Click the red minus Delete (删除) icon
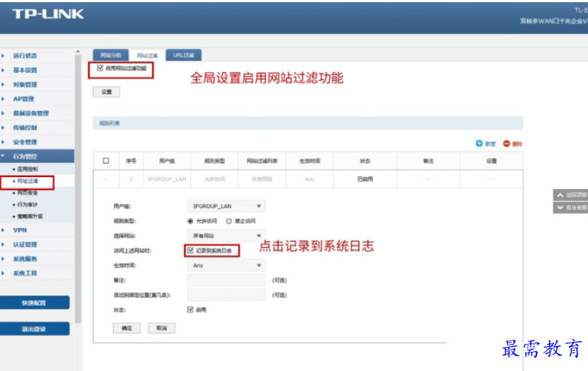The height and width of the screenshot is (371, 588). click(x=506, y=143)
